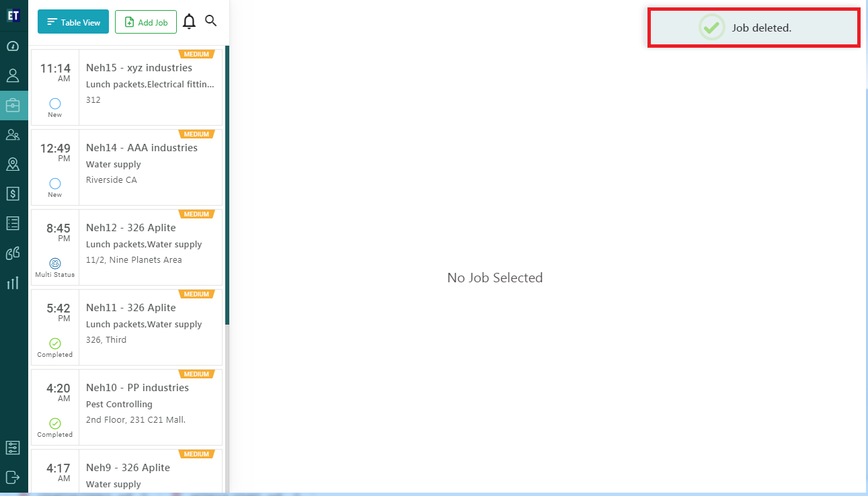
Task: Click the ET logo icon
Action: pos(13,15)
